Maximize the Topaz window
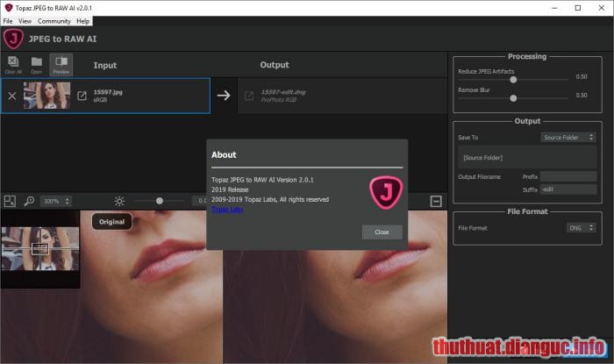Screen dimensions: 614x364 click(577, 8)
